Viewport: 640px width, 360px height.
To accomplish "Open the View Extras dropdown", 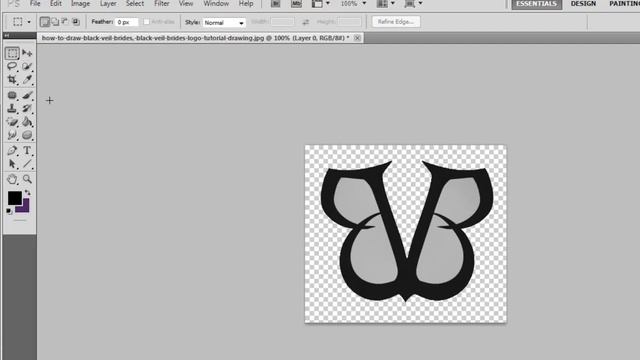I will point(321,4).
